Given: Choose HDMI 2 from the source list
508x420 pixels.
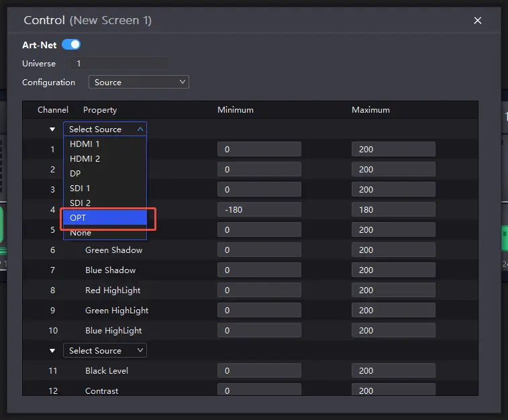Looking at the screenshot, I should coord(85,159).
